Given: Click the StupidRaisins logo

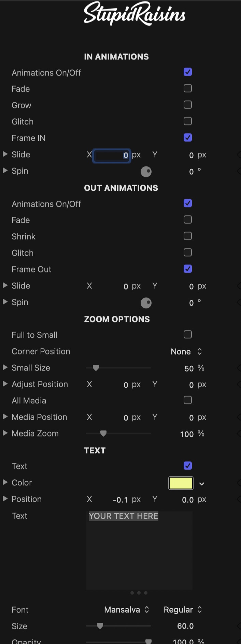Looking at the screenshot, I should (x=134, y=14).
